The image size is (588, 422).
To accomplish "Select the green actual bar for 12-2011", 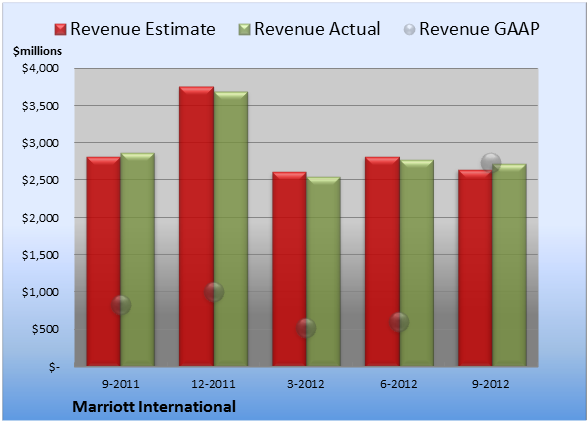I will 231,229.
